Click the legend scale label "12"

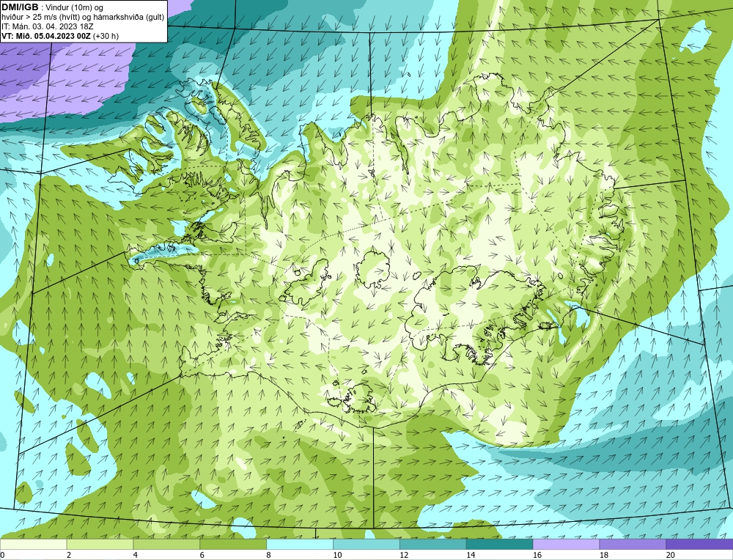404,555
